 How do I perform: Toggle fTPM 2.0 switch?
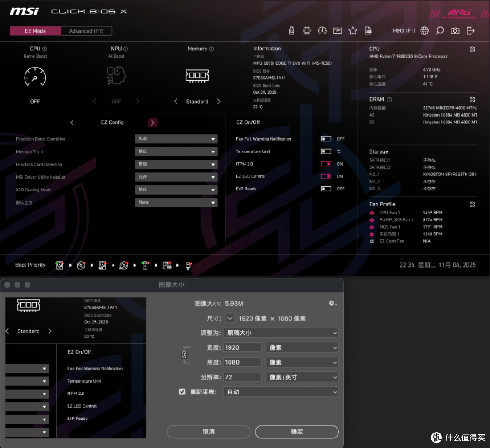[326, 164]
